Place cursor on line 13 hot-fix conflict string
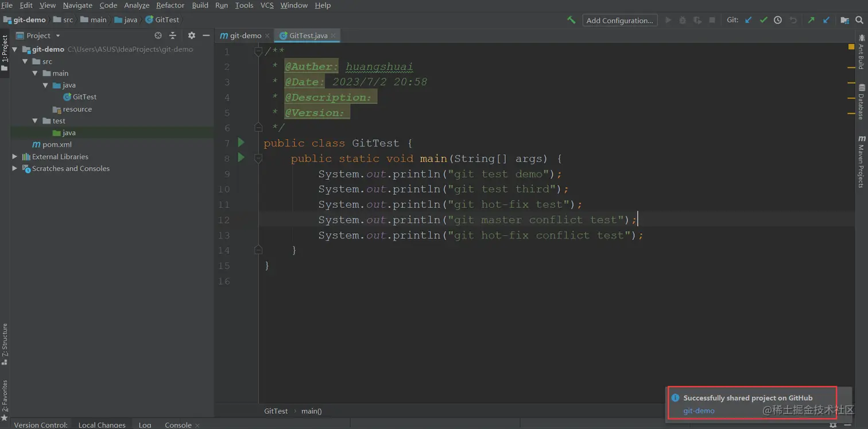This screenshot has height=429, width=868. pos(542,235)
